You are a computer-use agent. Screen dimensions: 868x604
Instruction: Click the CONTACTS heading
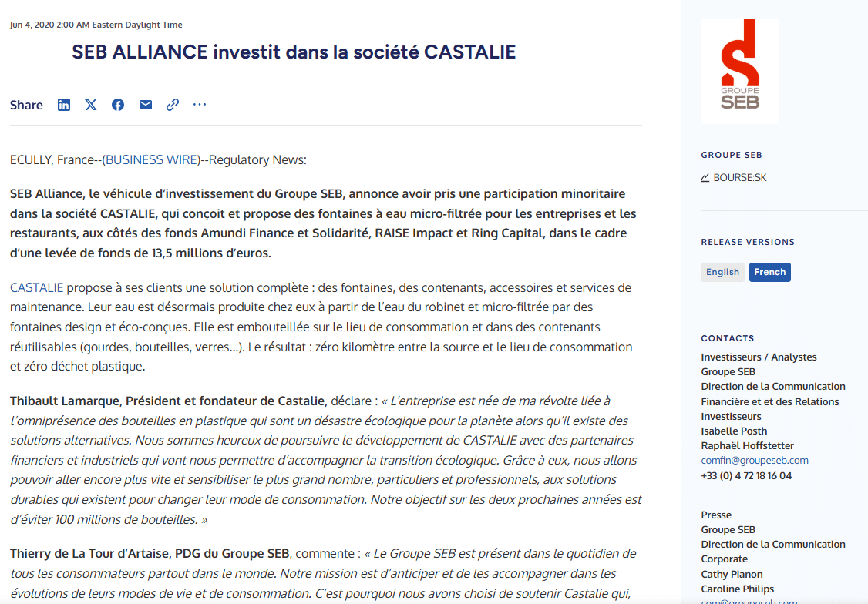click(728, 338)
